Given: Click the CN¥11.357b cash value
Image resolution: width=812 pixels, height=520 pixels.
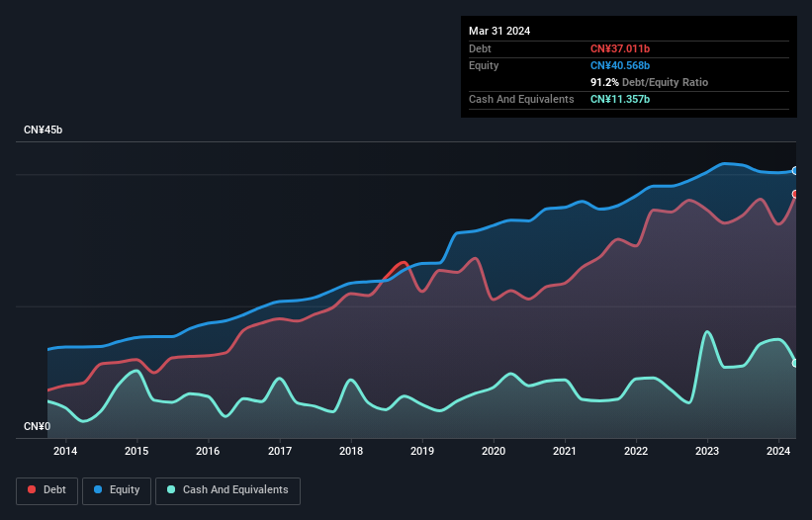Looking at the screenshot, I should (620, 99).
